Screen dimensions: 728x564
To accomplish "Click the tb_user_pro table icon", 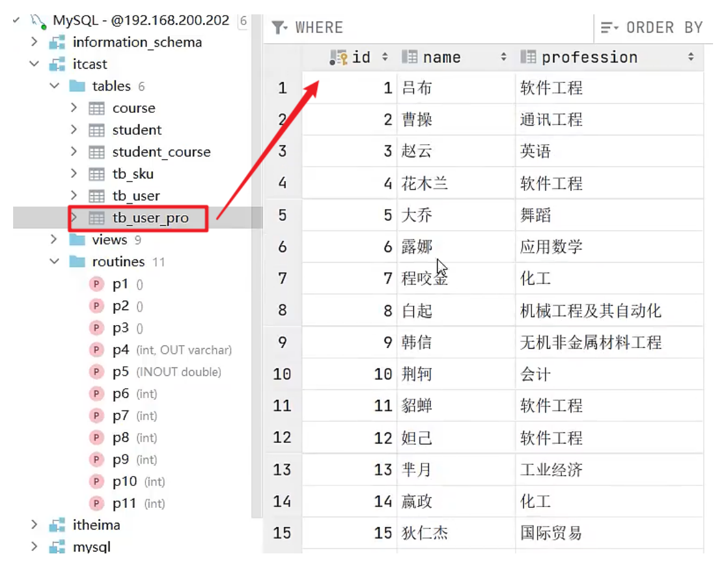I will 97,218.
